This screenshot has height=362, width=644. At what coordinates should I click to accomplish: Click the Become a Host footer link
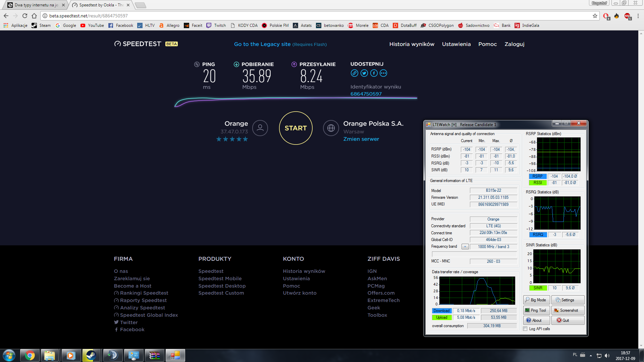pyautogui.click(x=132, y=286)
